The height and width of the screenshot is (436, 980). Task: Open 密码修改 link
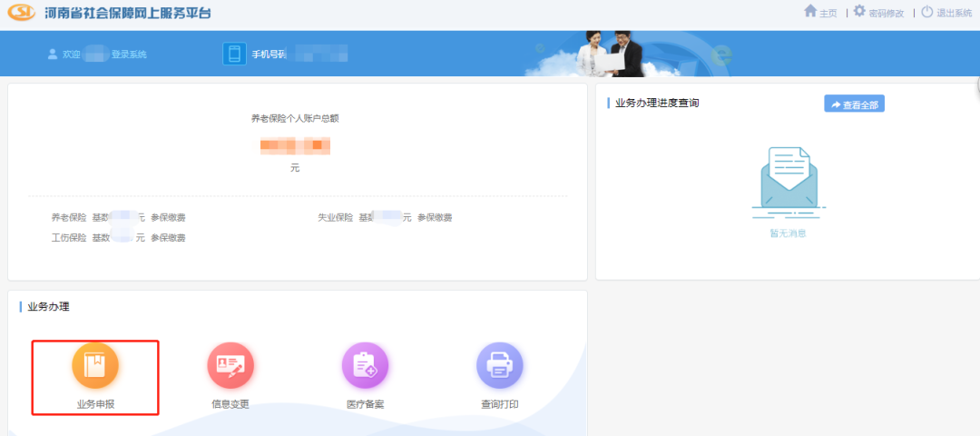pos(887,13)
